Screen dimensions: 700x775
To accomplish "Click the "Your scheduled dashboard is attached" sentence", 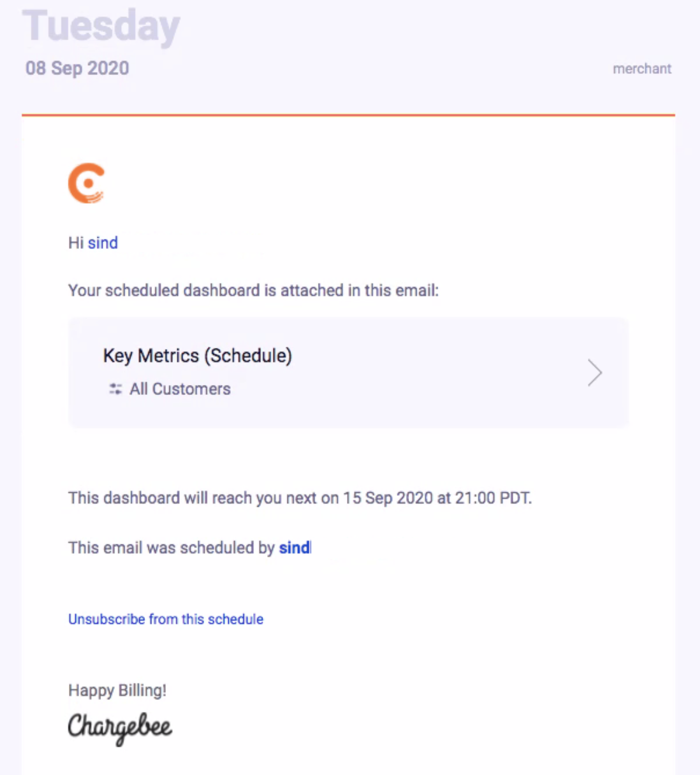I will 253,290.
